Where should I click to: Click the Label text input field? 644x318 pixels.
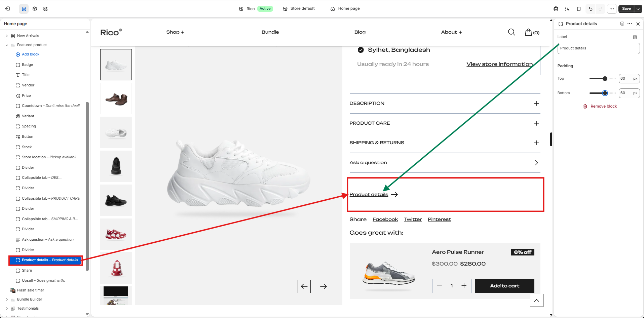click(x=598, y=48)
